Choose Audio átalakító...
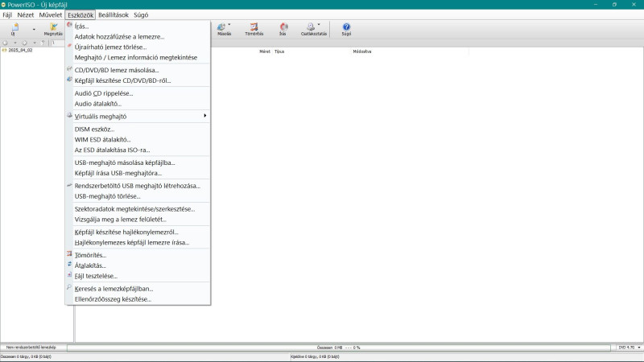This screenshot has width=644, height=362. click(x=138, y=104)
